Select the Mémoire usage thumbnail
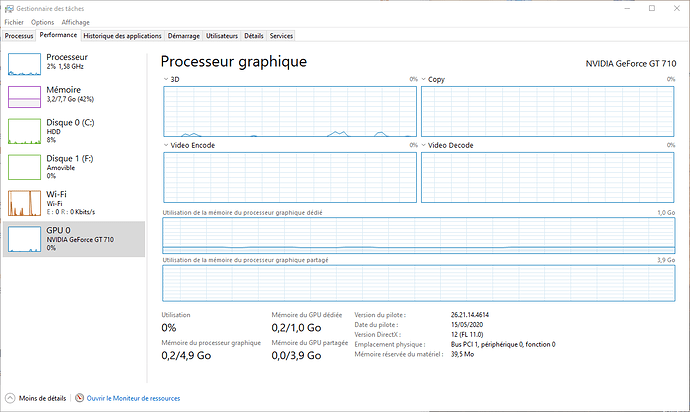This screenshot has width=690, height=412. (x=26, y=96)
